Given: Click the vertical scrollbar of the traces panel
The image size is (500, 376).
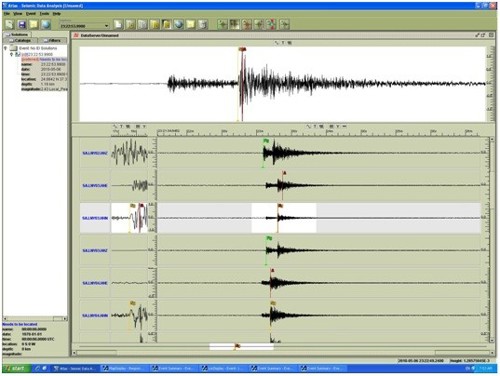Looking at the screenshot, I should pyautogui.click(x=492, y=240).
